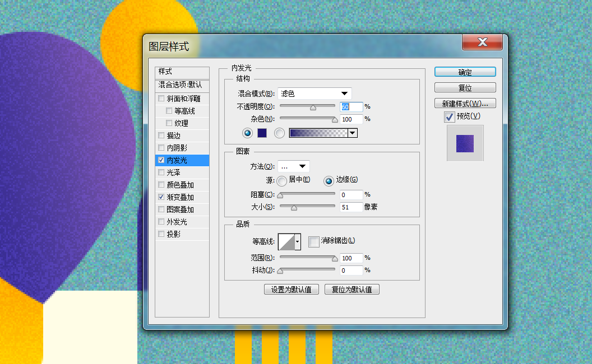Click the 不透明度 value field

point(351,107)
